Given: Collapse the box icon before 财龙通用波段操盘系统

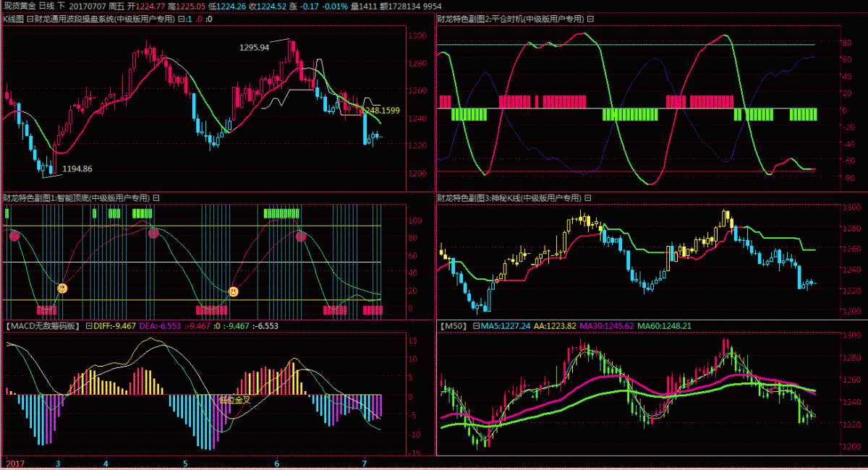Looking at the screenshot, I should (x=30, y=19).
